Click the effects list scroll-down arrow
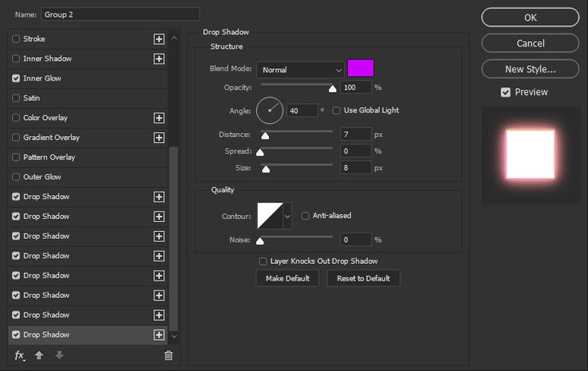This screenshot has height=371, width=588. tap(174, 336)
